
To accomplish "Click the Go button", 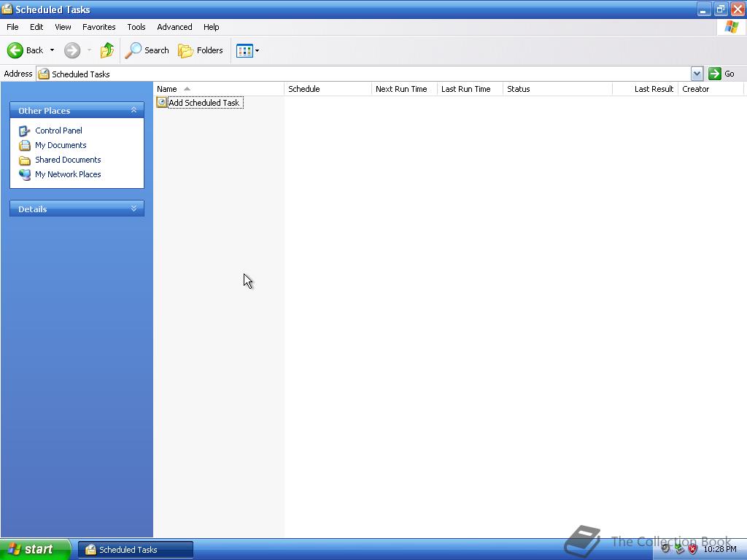I will click(721, 74).
